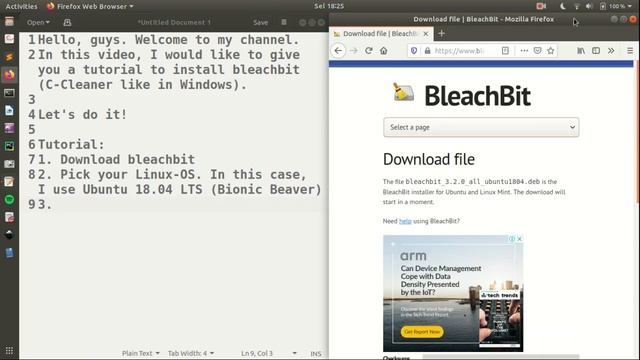This screenshot has height=360, width=640.
Task: Show Applications grid
Action: (9, 351)
